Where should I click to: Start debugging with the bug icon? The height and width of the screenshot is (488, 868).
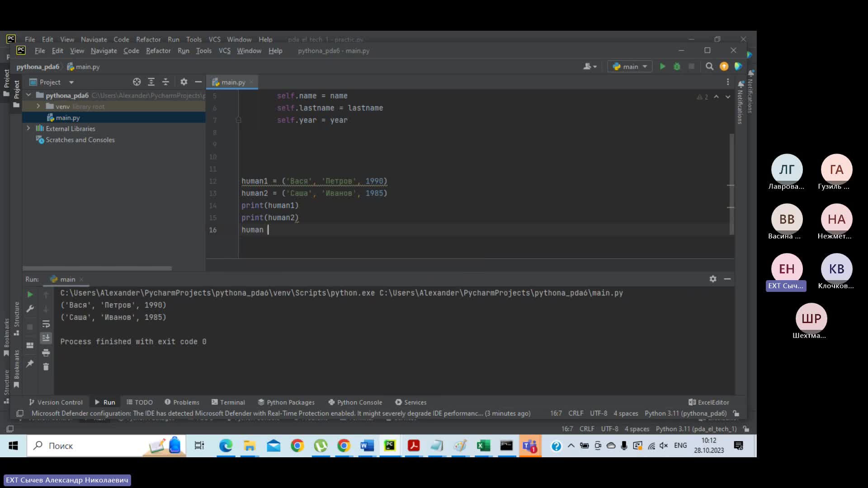[x=677, y=66]
